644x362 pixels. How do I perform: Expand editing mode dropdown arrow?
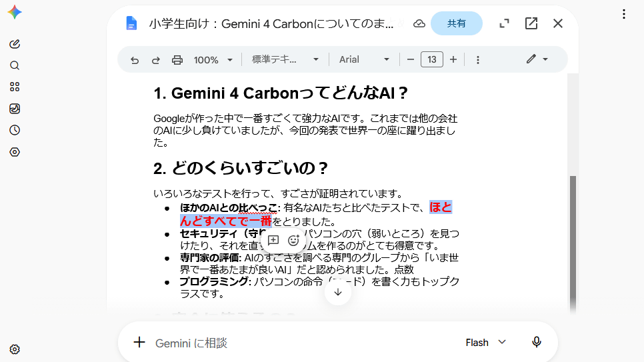tap(545, 59)
